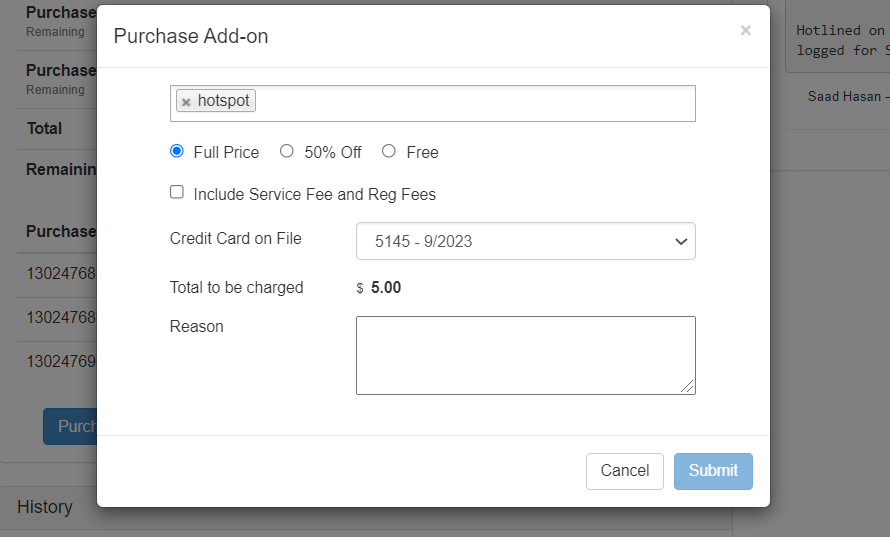The image size is (890, 537).
Task: Open the Credit Card on File dropdown
Action: pos(526,241)
